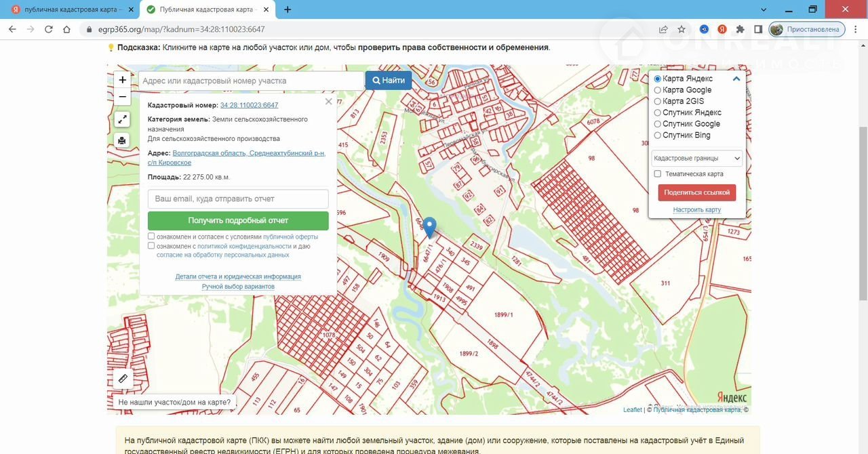The height and width of the screenshot is (454, 868).
Task: Open the ruler measurement tool
Action: [123, 379]
